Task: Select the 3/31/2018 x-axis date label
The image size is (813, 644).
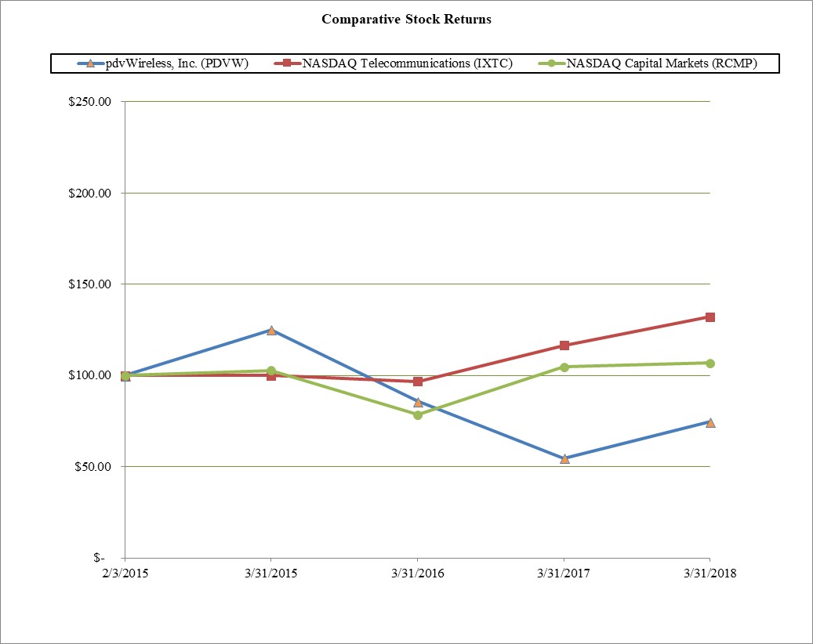Action: tap(710, 573)
